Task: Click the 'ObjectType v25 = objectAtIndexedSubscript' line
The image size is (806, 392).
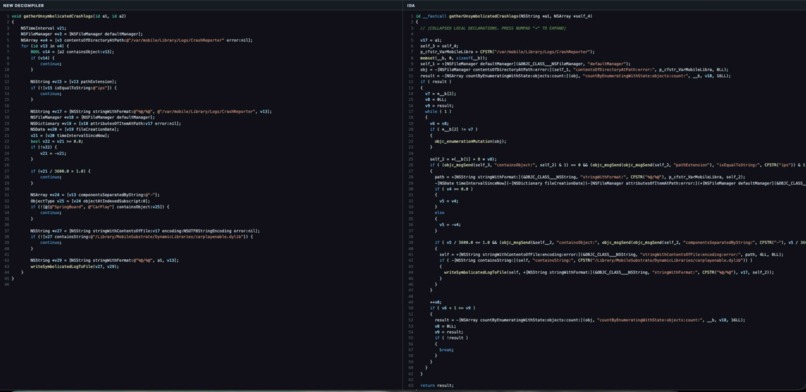Action: click(90, 201)
